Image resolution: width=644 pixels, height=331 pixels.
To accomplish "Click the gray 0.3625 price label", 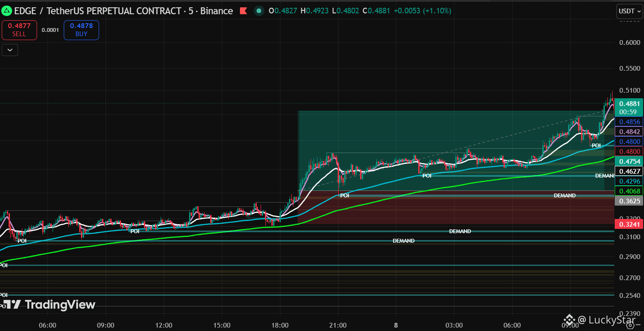I will click(629, 201).
